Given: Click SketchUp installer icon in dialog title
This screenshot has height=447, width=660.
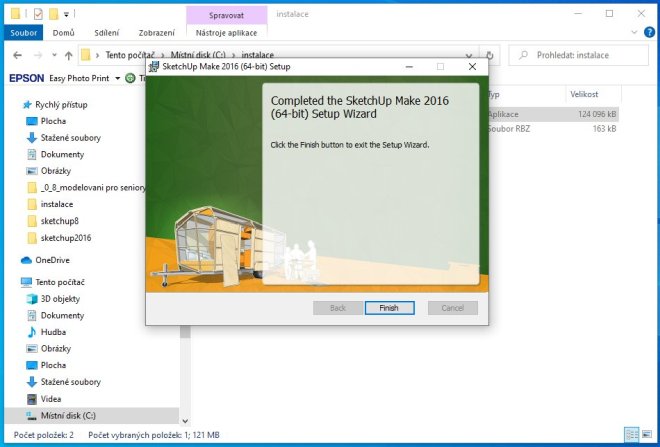Looking at the screenshot, I should point(154,67).
